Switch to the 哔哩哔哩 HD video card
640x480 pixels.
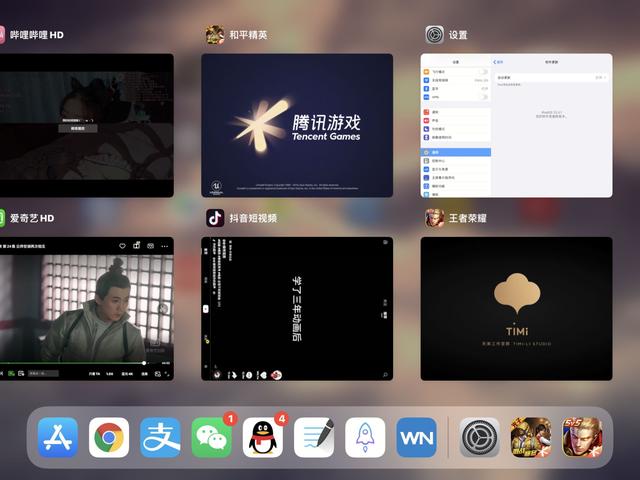tap(87, 125)
